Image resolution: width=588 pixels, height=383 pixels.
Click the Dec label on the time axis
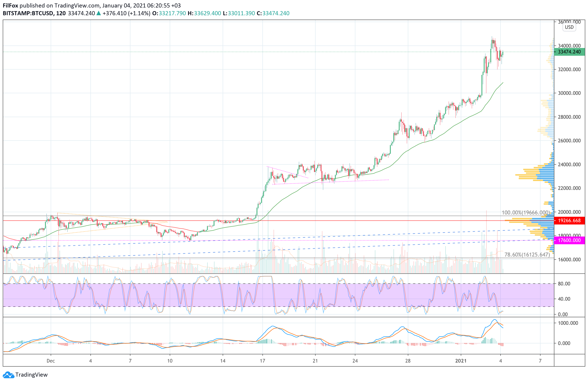[x=51, y=361]
